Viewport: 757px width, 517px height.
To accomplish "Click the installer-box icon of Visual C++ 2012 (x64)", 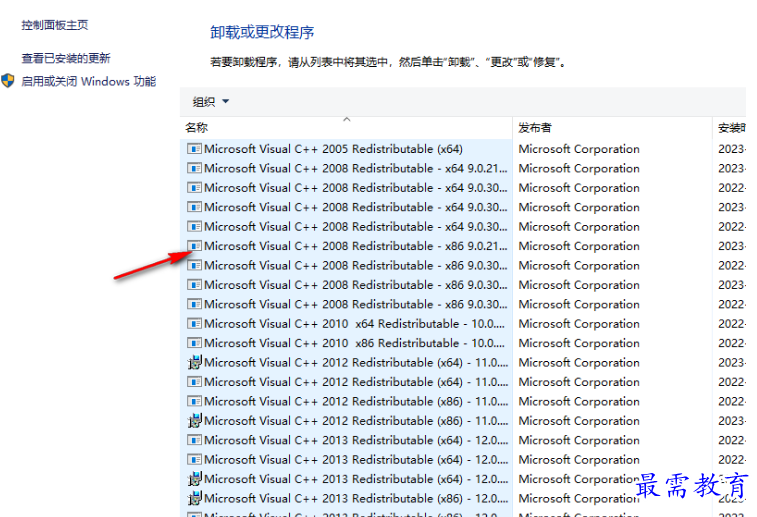I will click(194, 362).
